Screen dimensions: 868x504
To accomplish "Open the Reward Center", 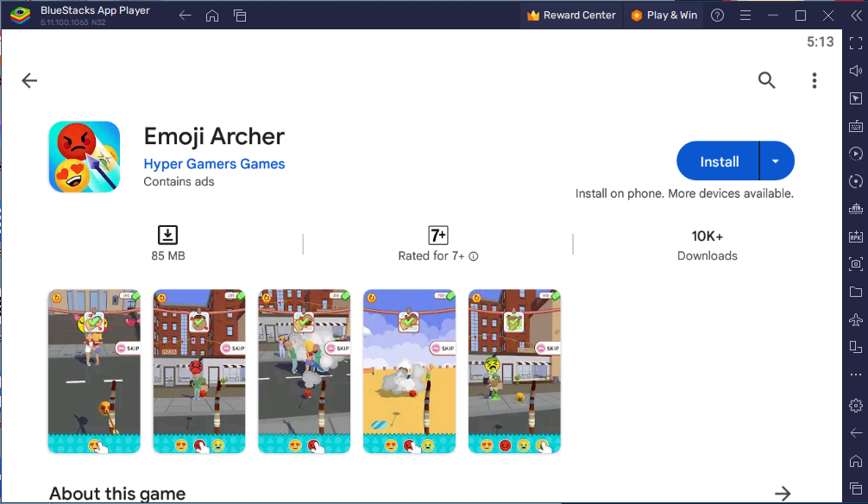I will [x=571, y=16].
